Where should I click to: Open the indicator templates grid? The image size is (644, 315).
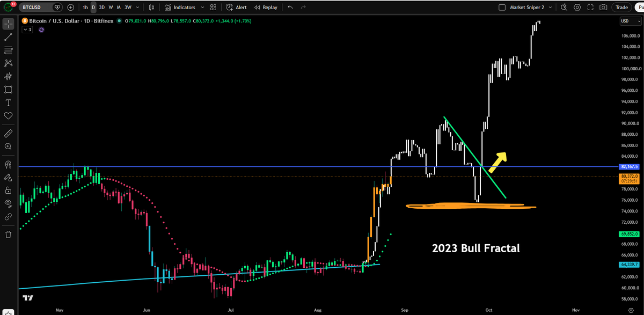pos(213,8)
